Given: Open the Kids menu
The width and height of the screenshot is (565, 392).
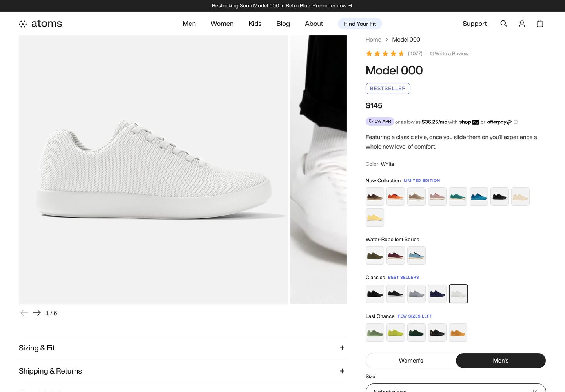Looking at the screenshot, I should pos(255,24).
